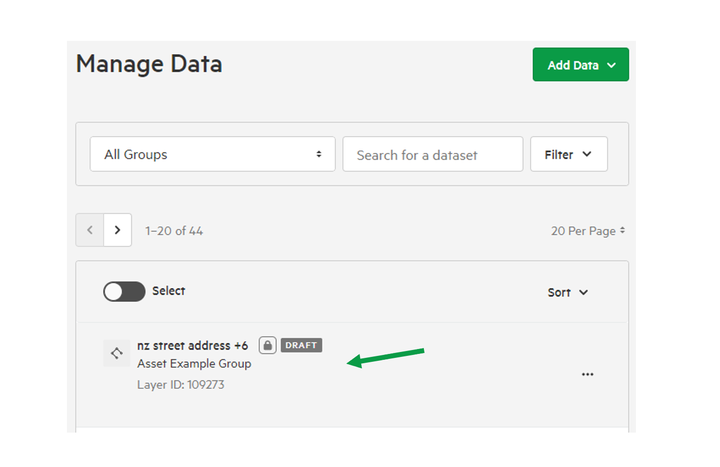720x467 pixels.
Task: Go to the next page of results
Action: 118,230
